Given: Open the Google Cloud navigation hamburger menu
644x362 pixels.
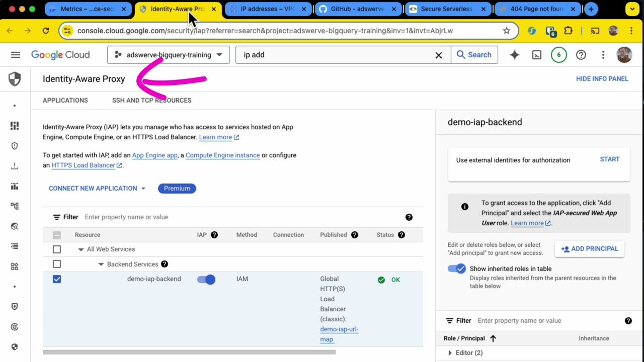Looking at the screenshot, I should [16, 55].
